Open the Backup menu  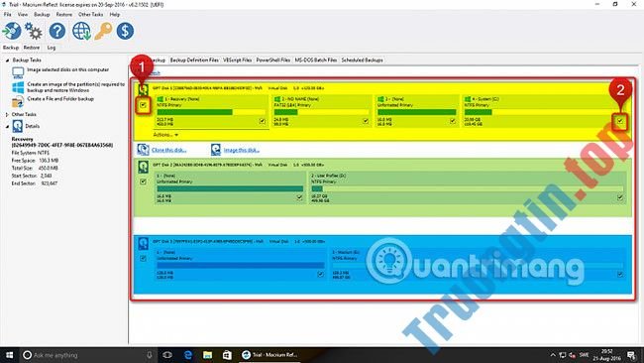pyautogui.click(x=42, y=15)
